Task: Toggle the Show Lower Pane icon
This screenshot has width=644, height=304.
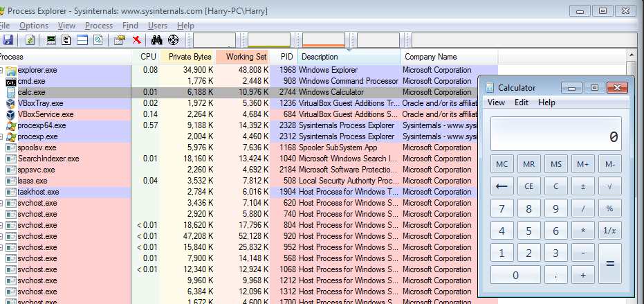Action: 82,40
